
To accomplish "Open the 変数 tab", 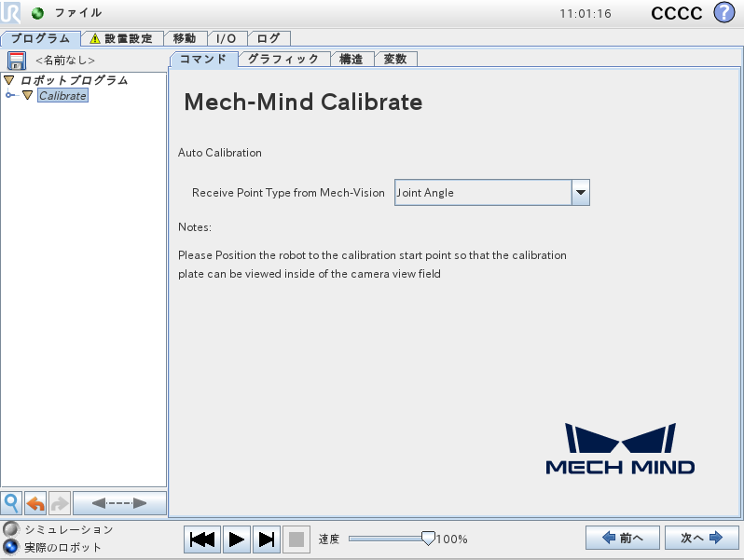I will pyautogui.click(x=395, y=60).
